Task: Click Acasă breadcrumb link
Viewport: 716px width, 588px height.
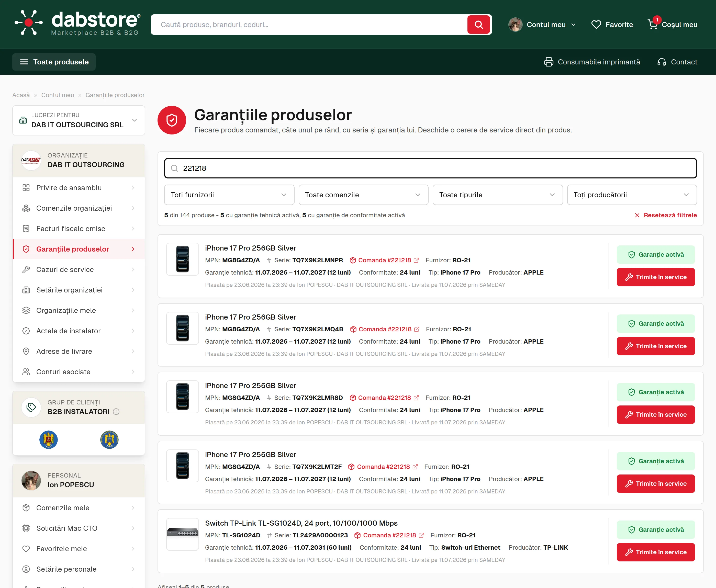Action: 21,95
